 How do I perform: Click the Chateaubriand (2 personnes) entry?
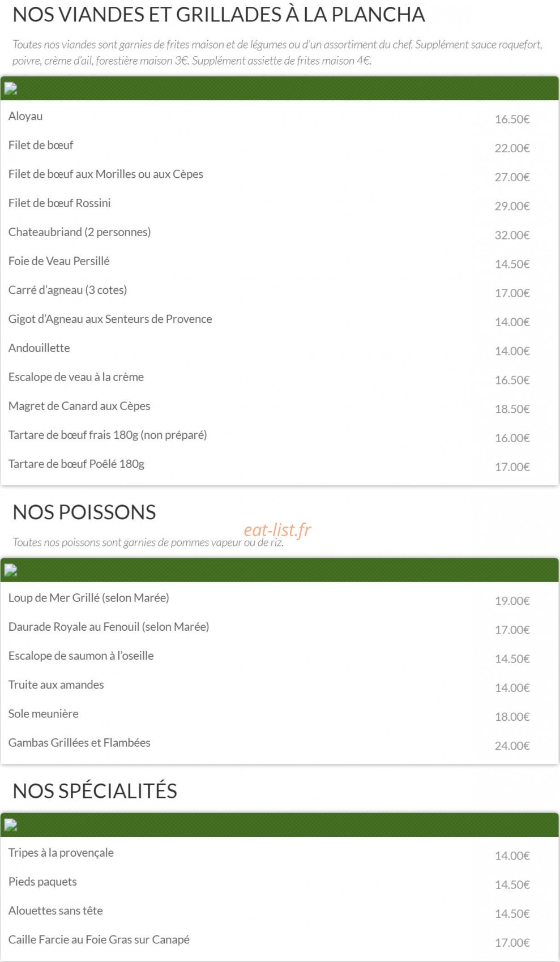pos(79,232)
